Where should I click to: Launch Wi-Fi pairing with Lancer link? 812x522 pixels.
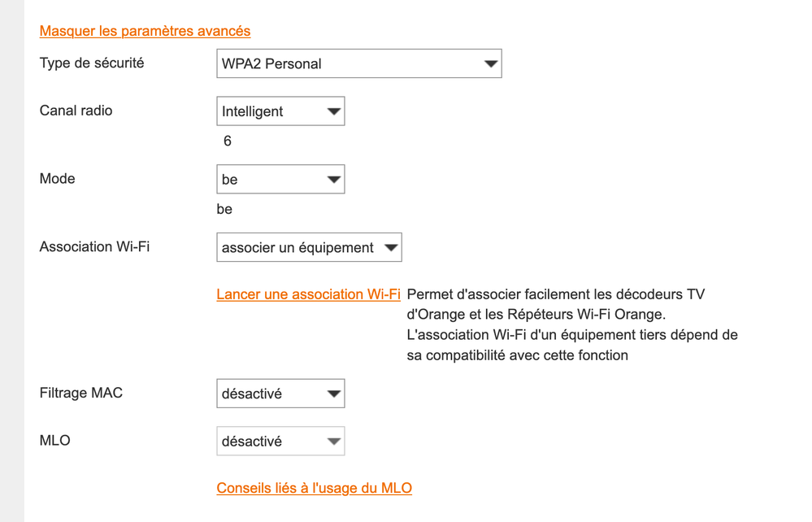tap(308, 294)
